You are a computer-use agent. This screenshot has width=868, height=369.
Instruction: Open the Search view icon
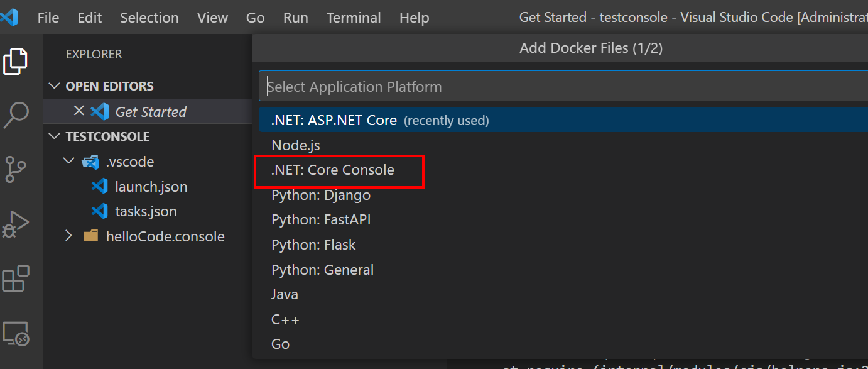(x=16, y=114)
